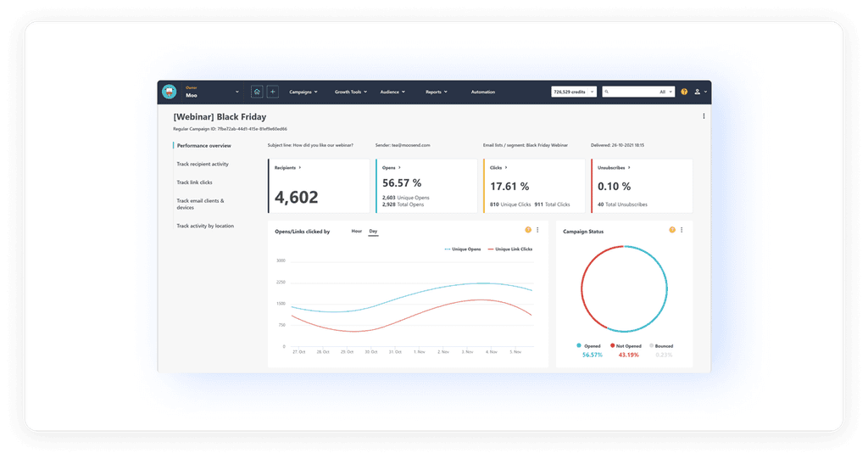868x459 pixels.
Task: Open the Automation menu item
Action: pyautogui.click(x=482, y=92)
